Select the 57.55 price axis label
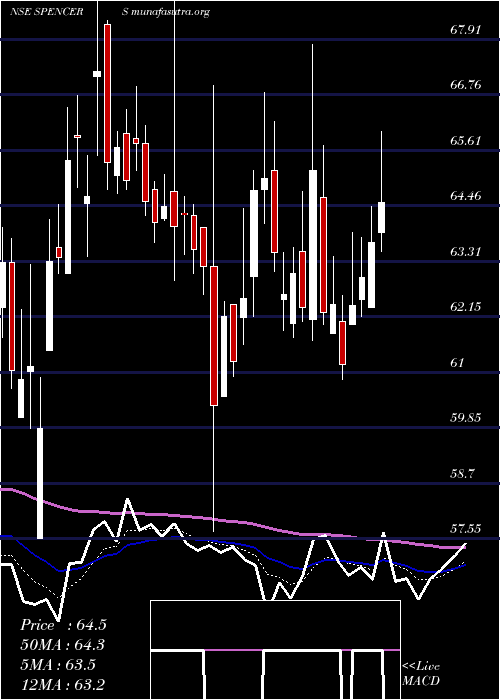This screenshot has width=500, height=700. point(466,529)
